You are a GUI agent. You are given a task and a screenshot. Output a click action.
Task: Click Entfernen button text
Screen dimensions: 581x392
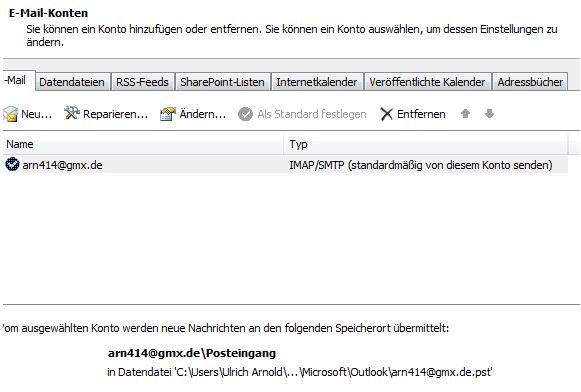coord(421,114)
